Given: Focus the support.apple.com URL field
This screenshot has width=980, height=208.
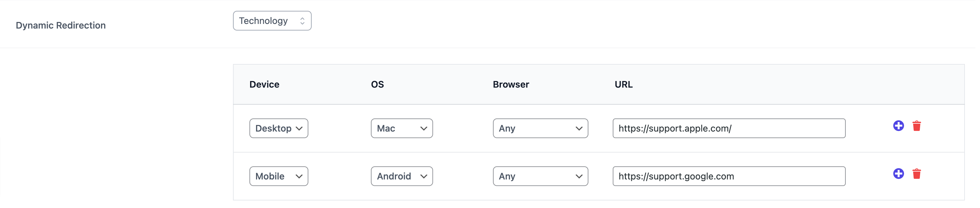Looking at the screenshot, I should [729, 128].
